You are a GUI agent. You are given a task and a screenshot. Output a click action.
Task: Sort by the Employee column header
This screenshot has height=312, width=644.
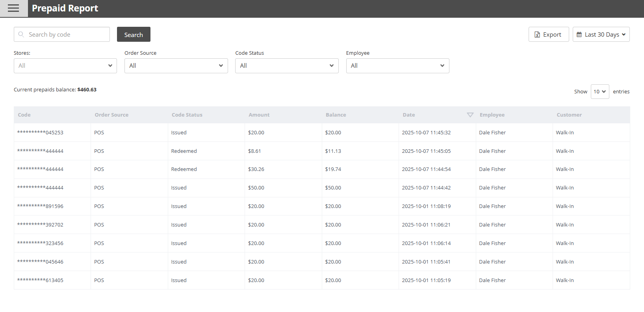pyautogui.click(x=492, y=115)
